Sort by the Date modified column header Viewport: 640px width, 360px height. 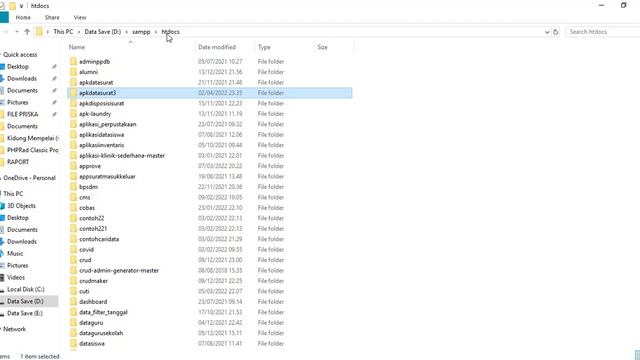[x=217, y=47]
